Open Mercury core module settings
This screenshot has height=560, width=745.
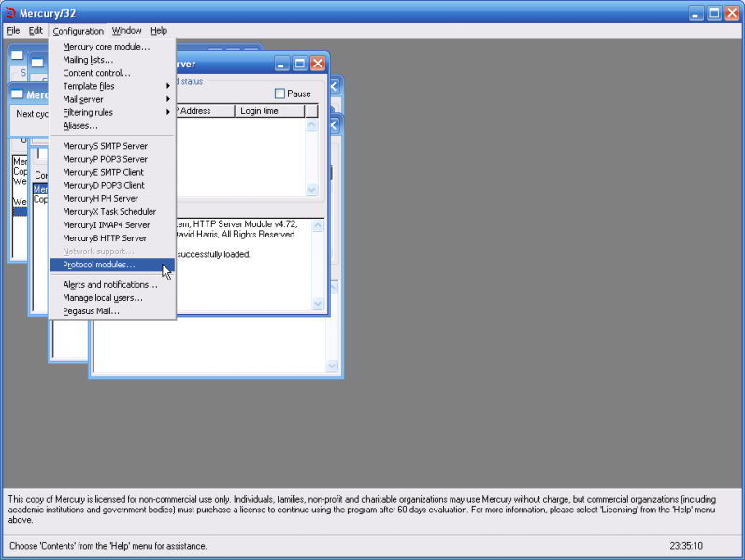pyautogui.click(x=106, y=47)
